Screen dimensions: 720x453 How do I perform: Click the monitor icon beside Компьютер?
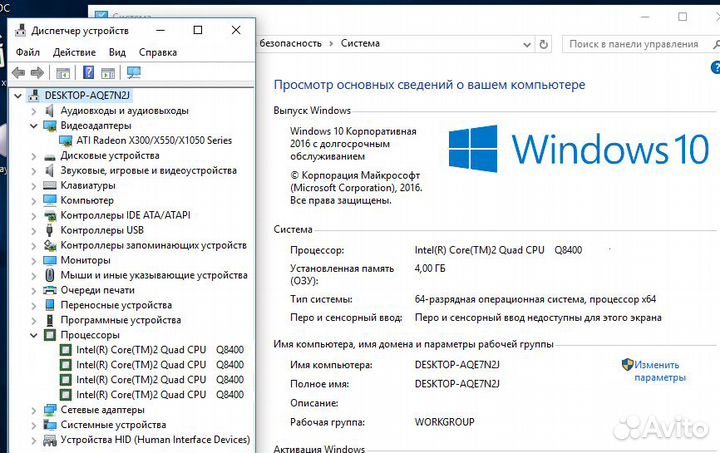(x=50, y=200)
